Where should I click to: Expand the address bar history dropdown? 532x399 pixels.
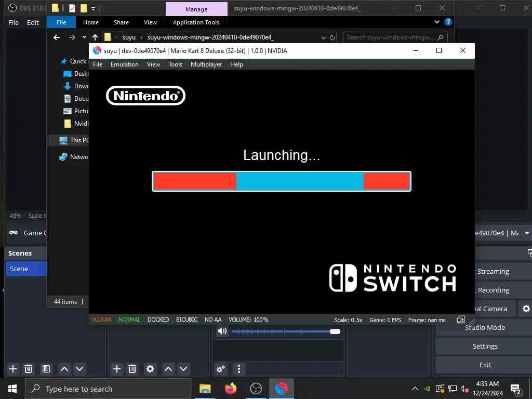pos(324,37)
